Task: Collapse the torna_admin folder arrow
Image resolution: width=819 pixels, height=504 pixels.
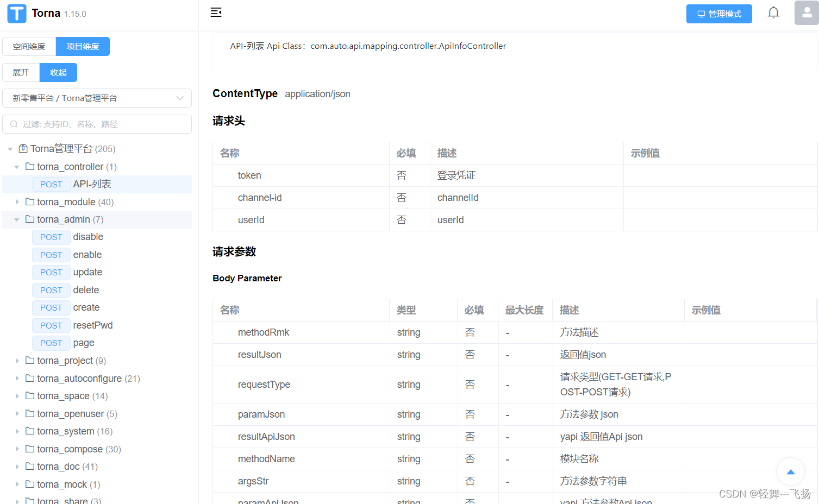Action: (17, 219)
